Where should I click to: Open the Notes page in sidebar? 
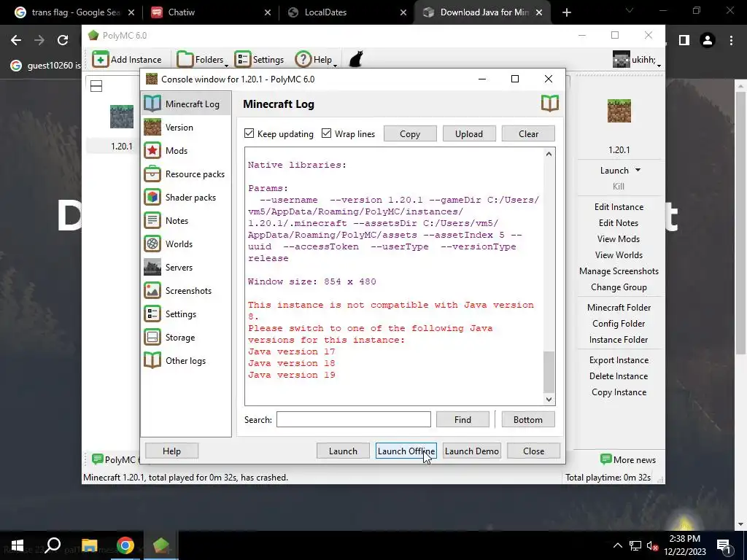pos(186,220)
